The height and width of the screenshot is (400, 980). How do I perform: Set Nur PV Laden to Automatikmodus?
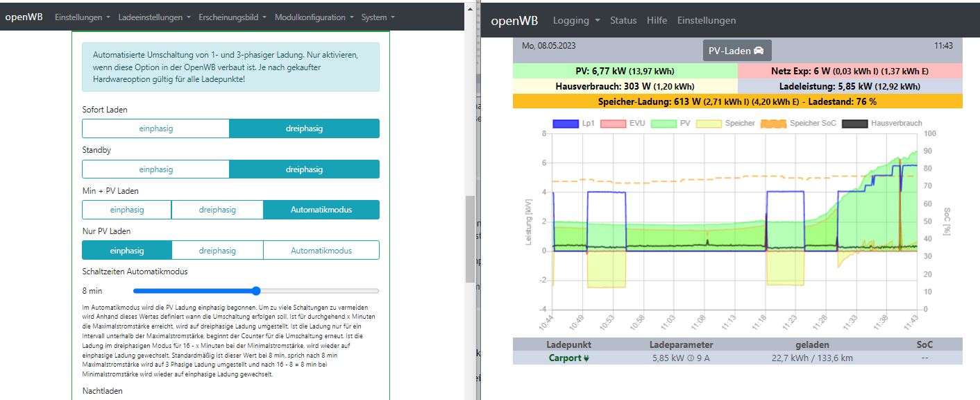pos(321,251)
